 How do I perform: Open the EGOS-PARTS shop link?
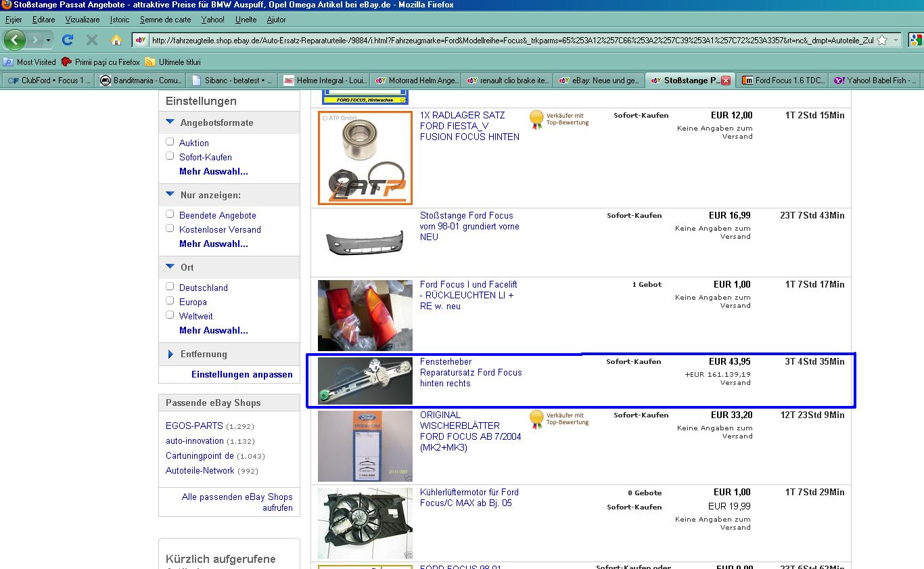click(x=194, y=426)
